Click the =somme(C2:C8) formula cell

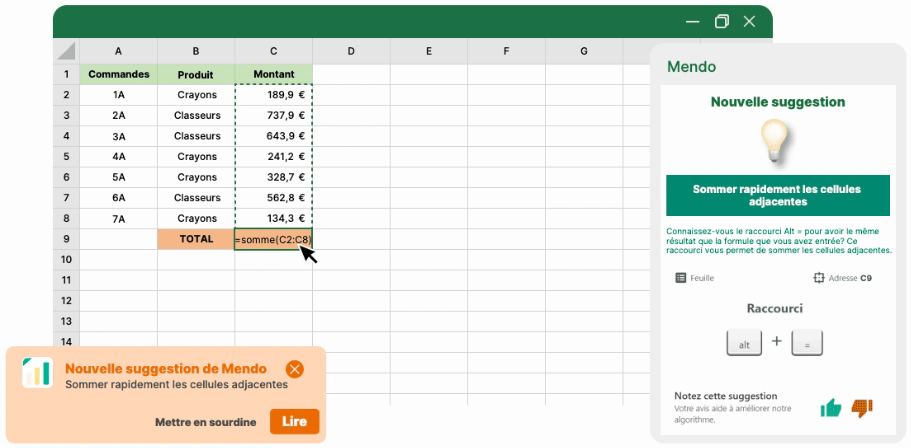click(274, 239)
